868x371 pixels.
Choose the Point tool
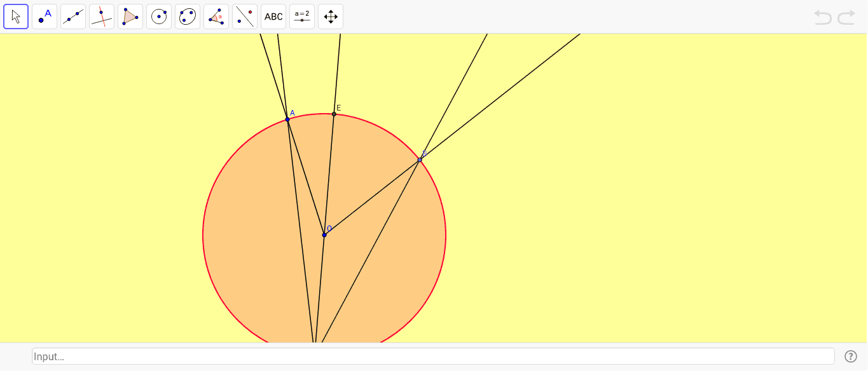[45, 17]
